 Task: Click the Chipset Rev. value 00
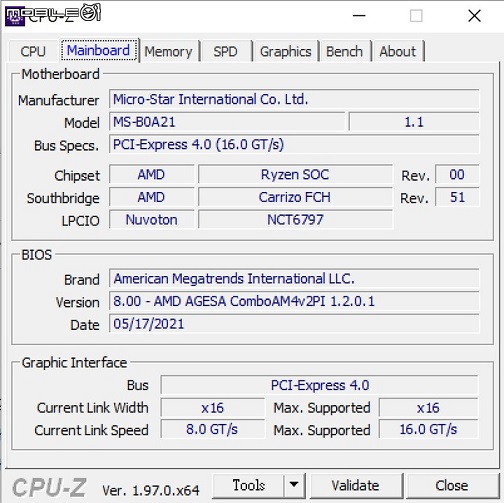(457, 174)
